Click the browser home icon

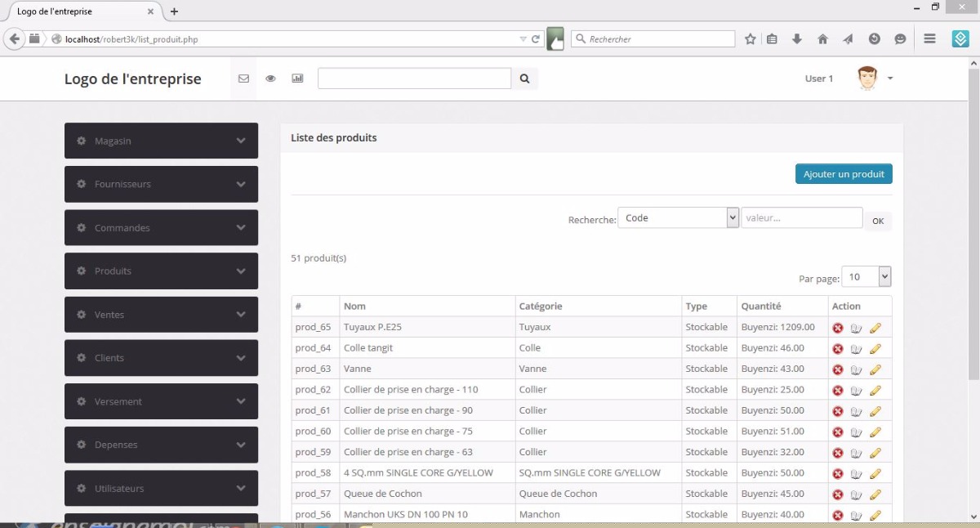click(822, 39)
